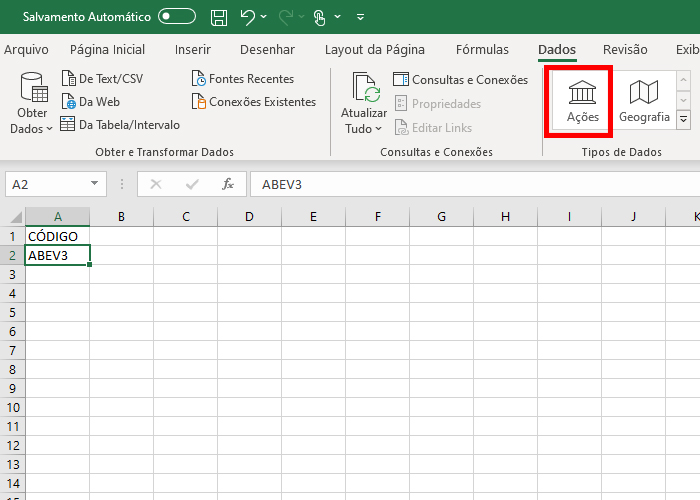Toggle the Salvamento Automático switch
The image size is (700, 500).
pyautogui.click(x=177, y=17)
